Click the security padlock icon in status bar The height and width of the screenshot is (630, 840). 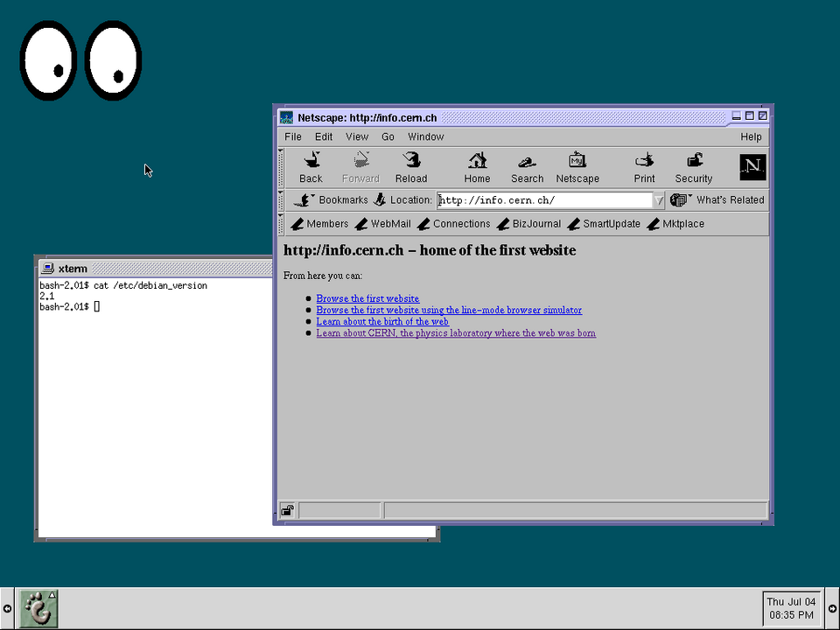[288, 510]
